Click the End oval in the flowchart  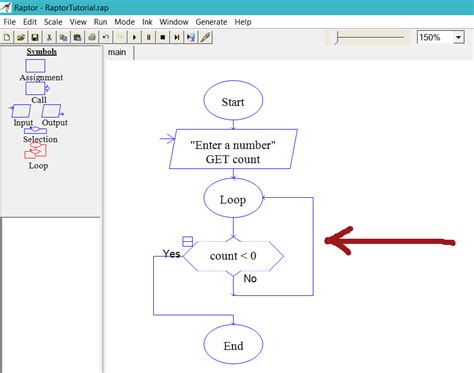click(x=233, y=344)
